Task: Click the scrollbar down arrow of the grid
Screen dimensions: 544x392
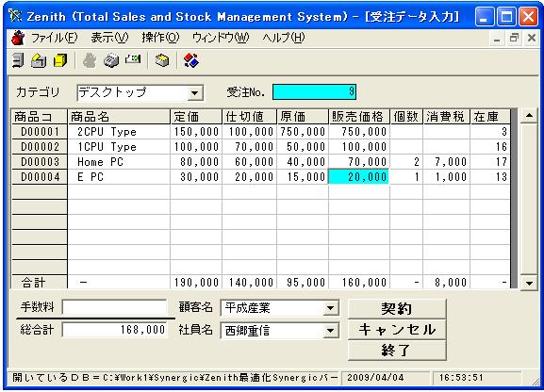Action: point(529,283)
